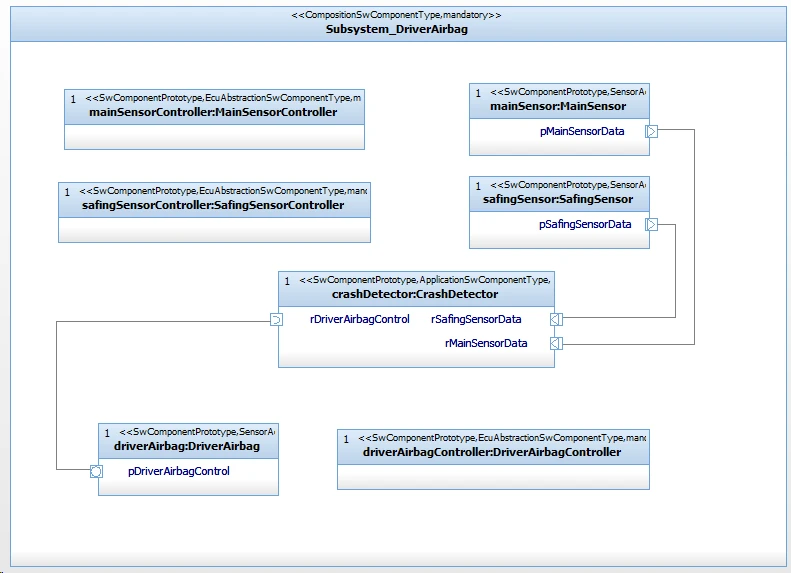Select the mainSensorController component title
Screen dimensions: 791x573
coord(213,112)
